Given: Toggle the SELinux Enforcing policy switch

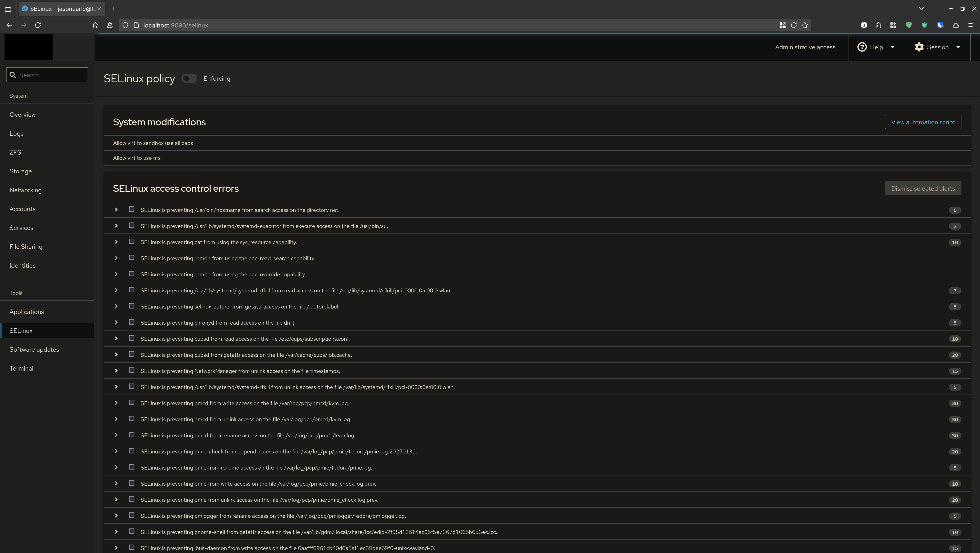Looking at the screenshot, I should pyautogui.click(x=189, y=78).
